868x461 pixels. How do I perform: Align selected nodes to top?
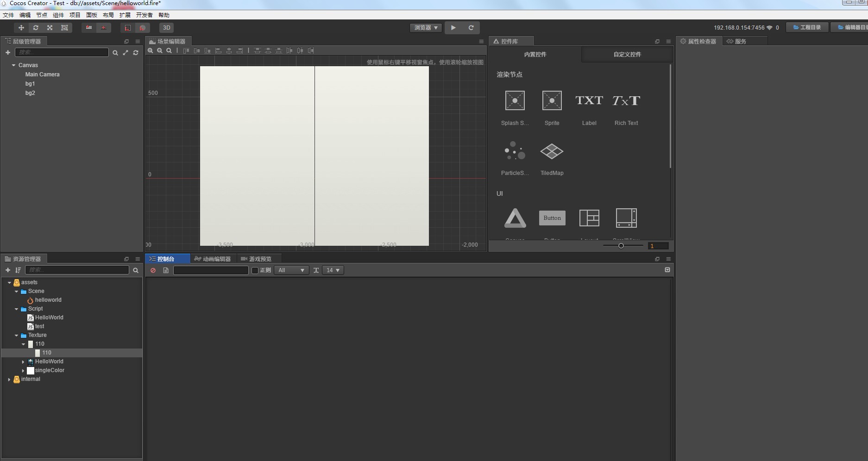tap(186, 50)
